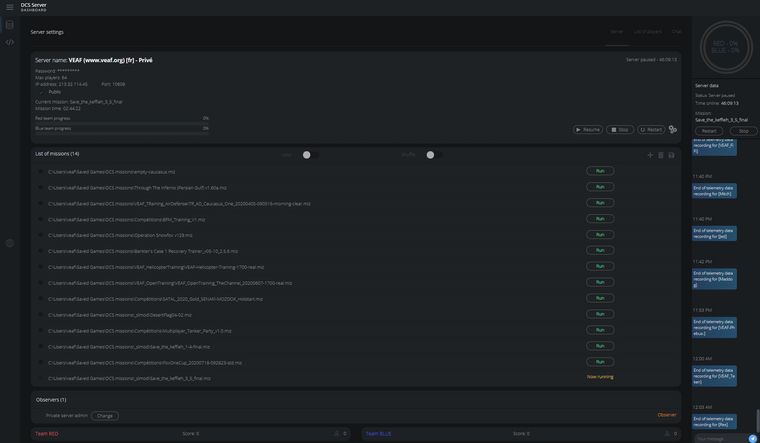Open the code icon in left sidebar

coord(10,42)
